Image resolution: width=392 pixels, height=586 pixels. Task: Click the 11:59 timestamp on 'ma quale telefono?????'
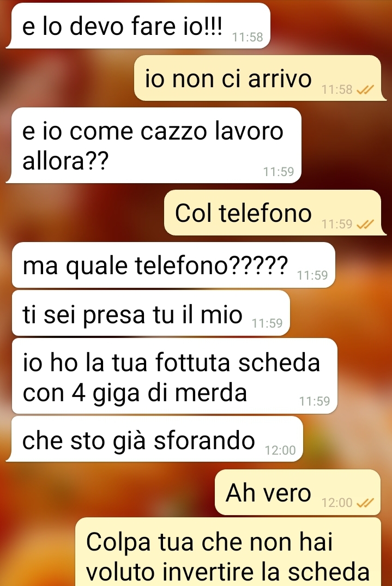(312, 275)
